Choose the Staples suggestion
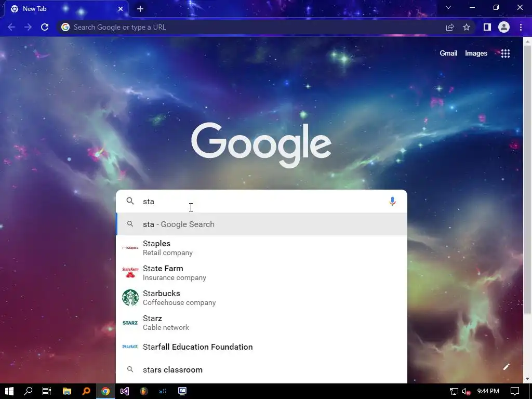Screen dimensions: 532x399 (262, 248)
